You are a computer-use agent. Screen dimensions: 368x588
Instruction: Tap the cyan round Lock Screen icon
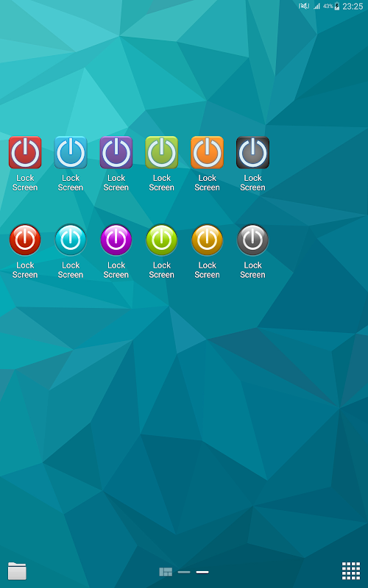click(71, 240)
